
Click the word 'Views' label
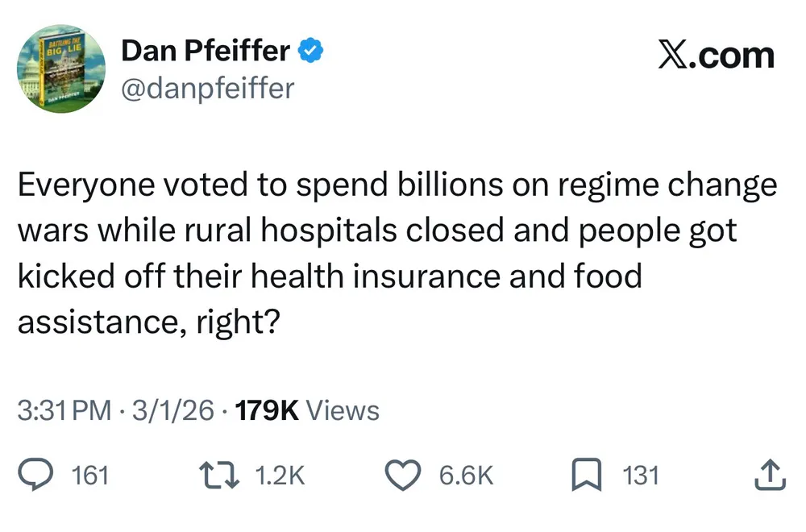point(343,411)
